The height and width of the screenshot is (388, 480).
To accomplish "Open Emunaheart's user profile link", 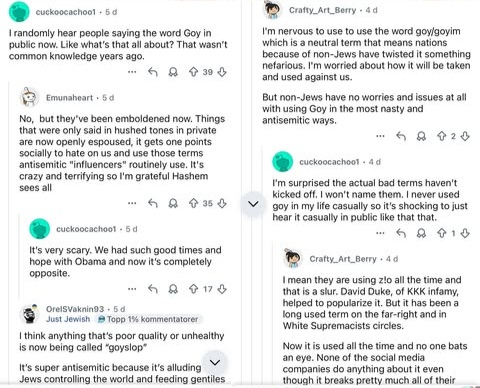I will tap(69, 98).
